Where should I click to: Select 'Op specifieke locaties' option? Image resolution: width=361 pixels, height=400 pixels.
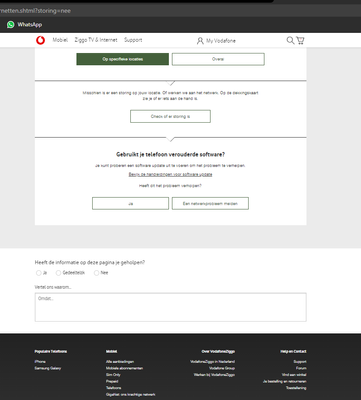(x=123, y=59)
